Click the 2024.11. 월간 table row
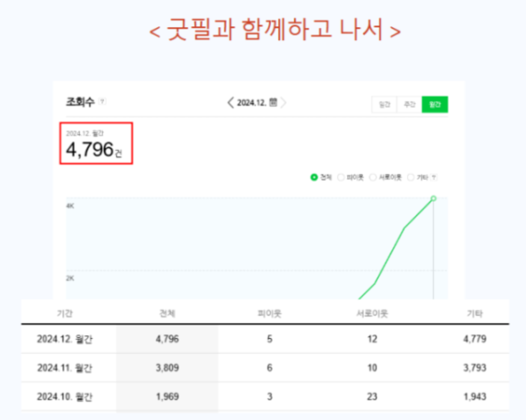 pyautogui.click(x=65, y=368)
